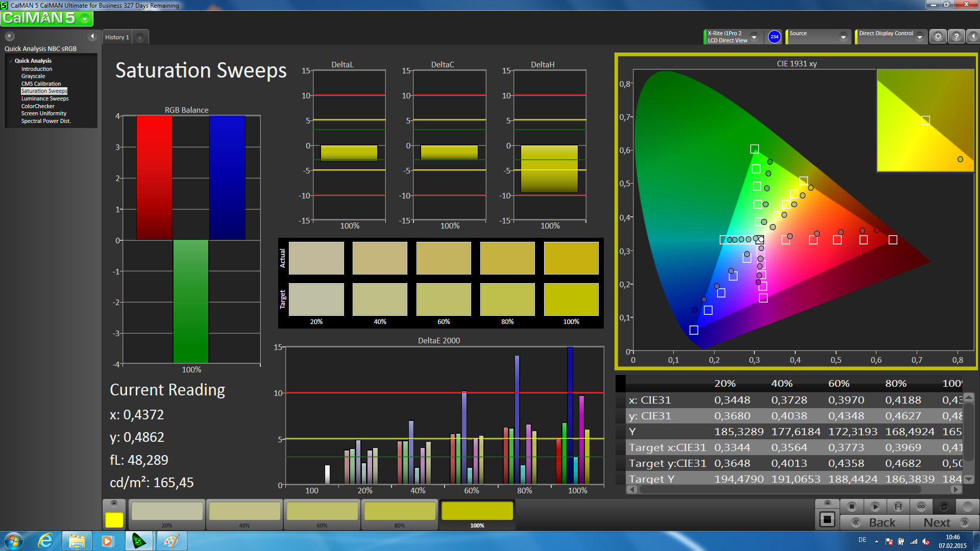Open help question mark button
Viewport: 980px width, 551px height.
[956, 37]
